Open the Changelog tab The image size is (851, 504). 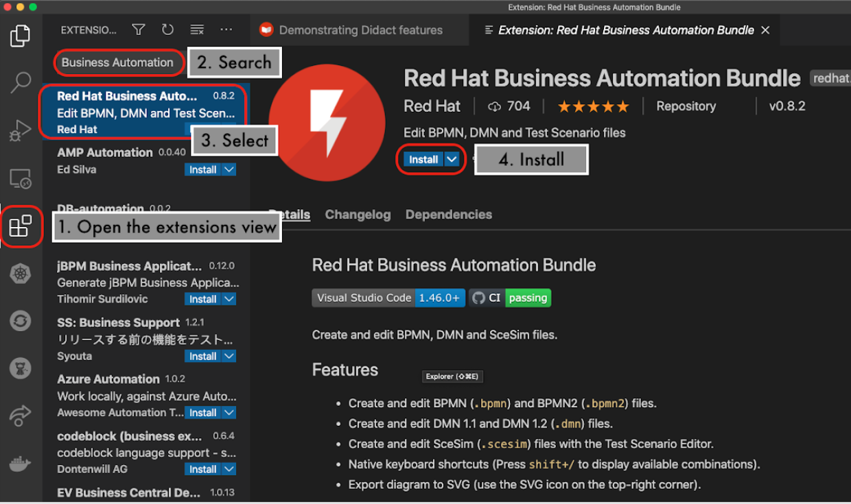[x=358, y=215]
